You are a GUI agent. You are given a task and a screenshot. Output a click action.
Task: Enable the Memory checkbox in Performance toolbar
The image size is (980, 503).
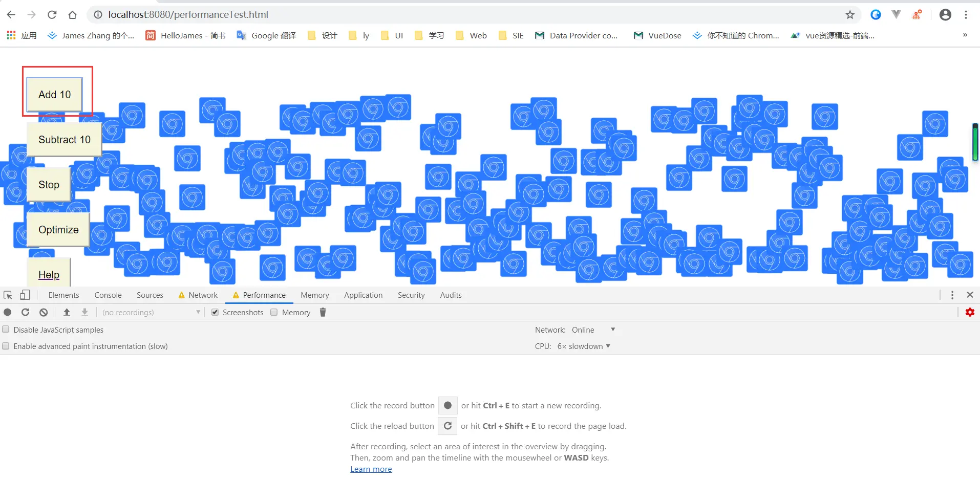point(274,312)
